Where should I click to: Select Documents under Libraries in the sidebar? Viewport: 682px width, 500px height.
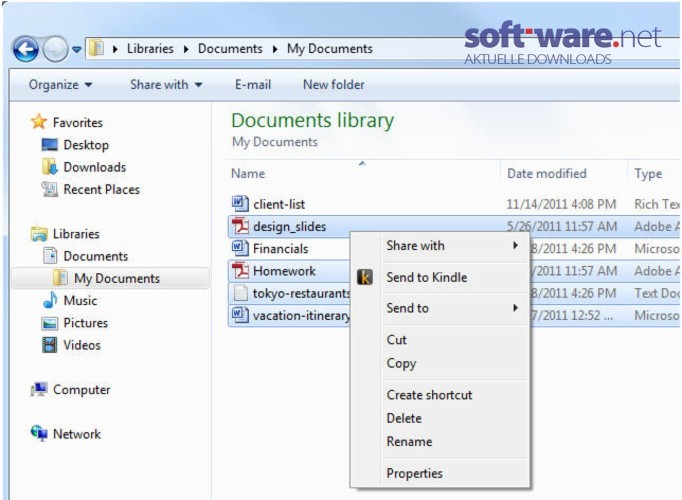96,256
